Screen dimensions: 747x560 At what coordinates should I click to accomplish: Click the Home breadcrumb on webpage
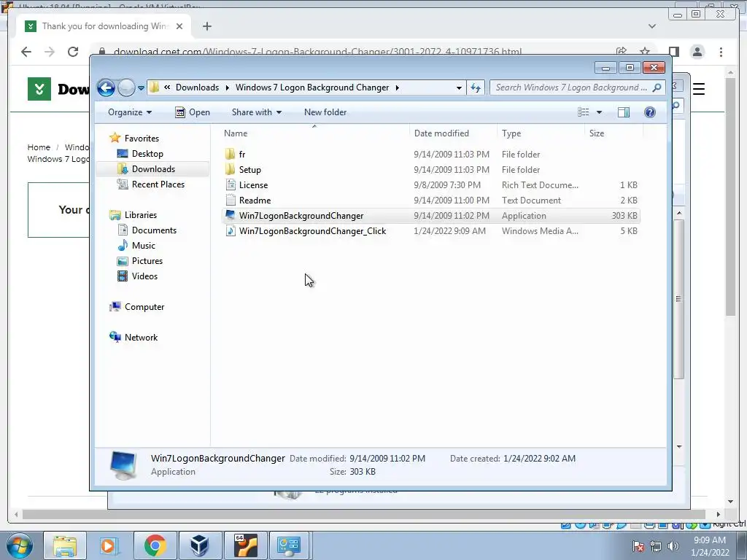tap(39, 147)
